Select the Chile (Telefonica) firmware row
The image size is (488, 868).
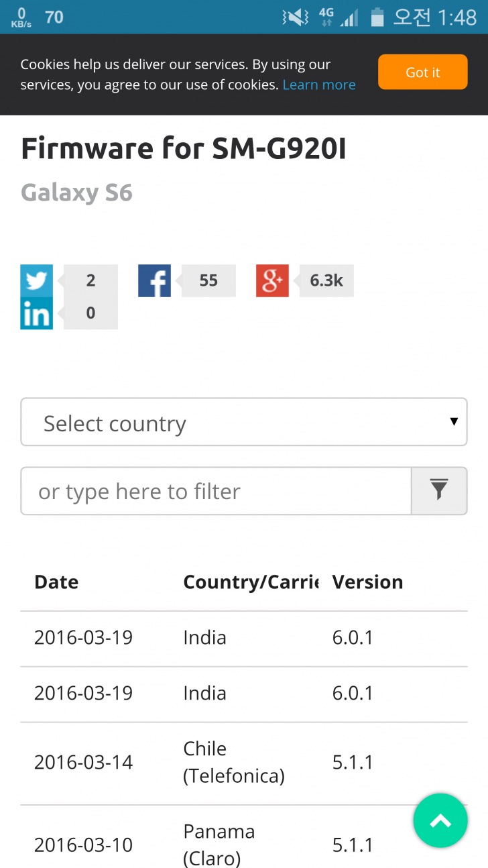244,763
